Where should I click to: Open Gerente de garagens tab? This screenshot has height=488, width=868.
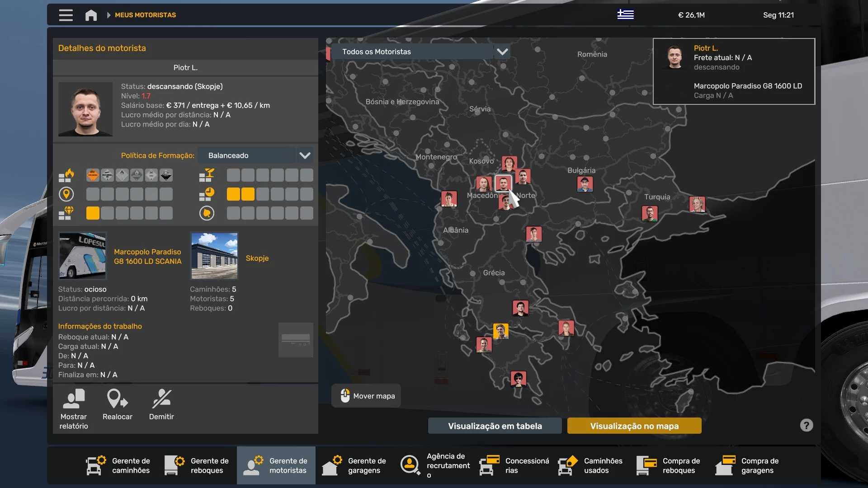[x=354, y=465]
